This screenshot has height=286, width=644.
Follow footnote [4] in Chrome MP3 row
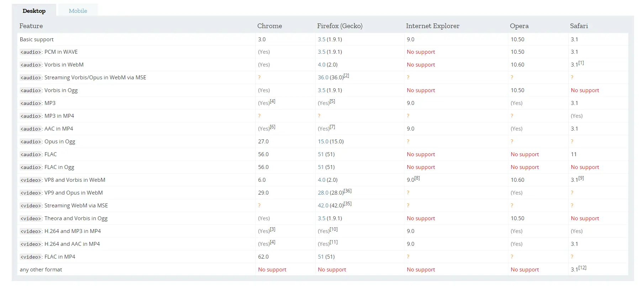click(x=273, y=101)
